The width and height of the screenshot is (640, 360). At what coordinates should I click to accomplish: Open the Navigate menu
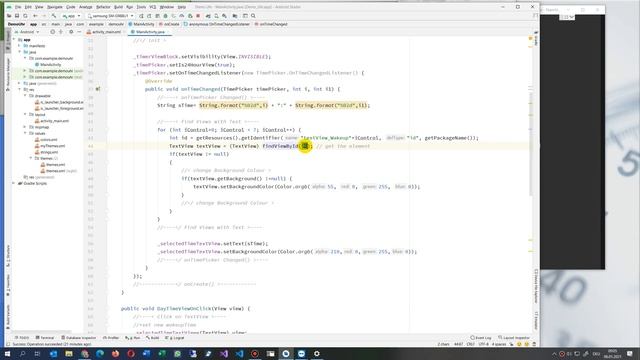coord(55,7)
